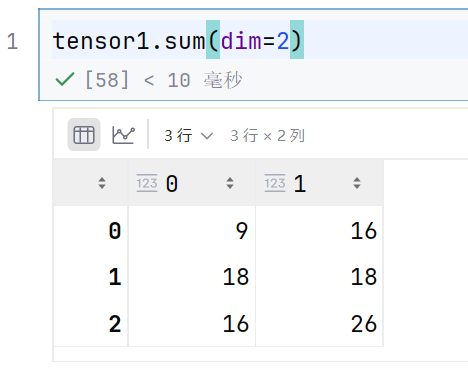The height and width of the screenshot is (385, 468).
Task: Click the code line tensor1.sum(dim=2)
Action: click(x=177, y=41)
